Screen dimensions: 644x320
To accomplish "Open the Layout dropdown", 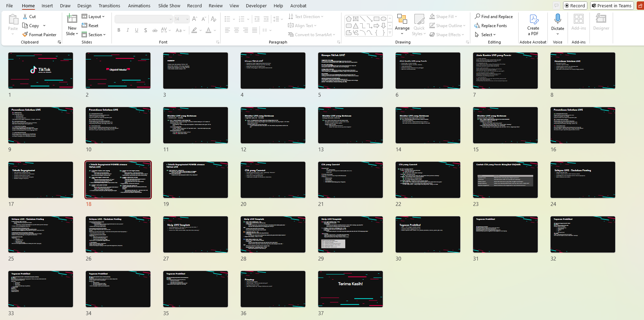I will pos(93,16).
